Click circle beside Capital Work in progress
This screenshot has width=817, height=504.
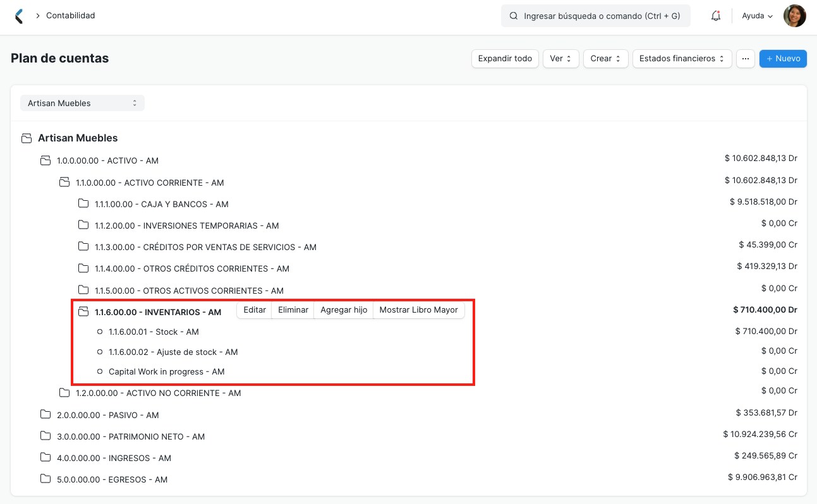100,371
